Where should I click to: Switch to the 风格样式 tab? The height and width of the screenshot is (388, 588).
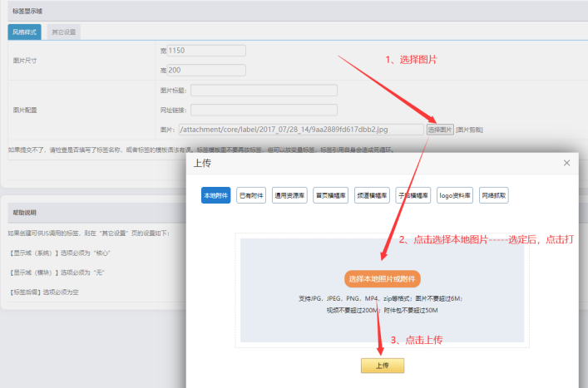click(x=24, y=32)
